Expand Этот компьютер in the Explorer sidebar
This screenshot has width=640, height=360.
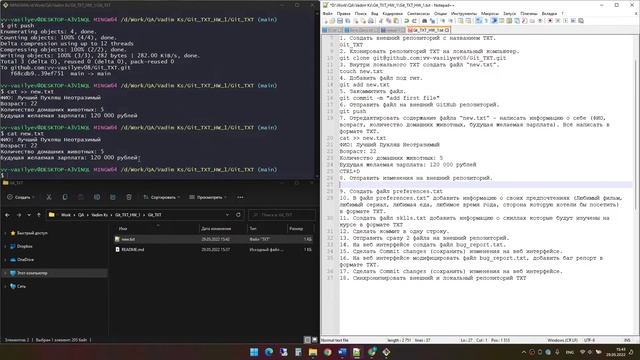click(x=5, y=273)
